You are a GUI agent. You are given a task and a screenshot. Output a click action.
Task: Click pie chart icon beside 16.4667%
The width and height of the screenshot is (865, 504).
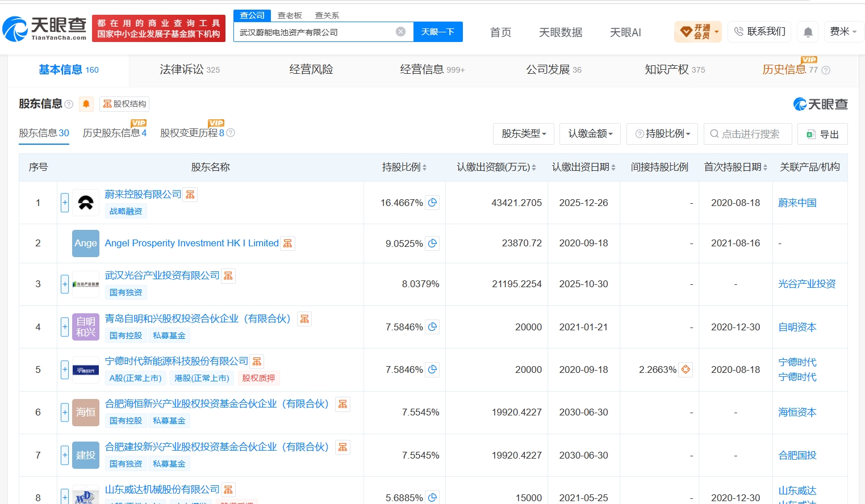click(x=433, y=203)
